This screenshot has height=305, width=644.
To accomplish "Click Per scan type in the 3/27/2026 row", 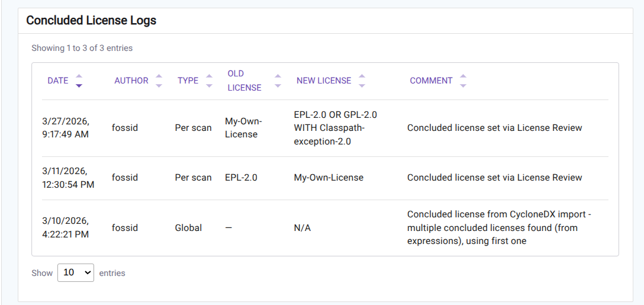I will click(x=194, y=128).
